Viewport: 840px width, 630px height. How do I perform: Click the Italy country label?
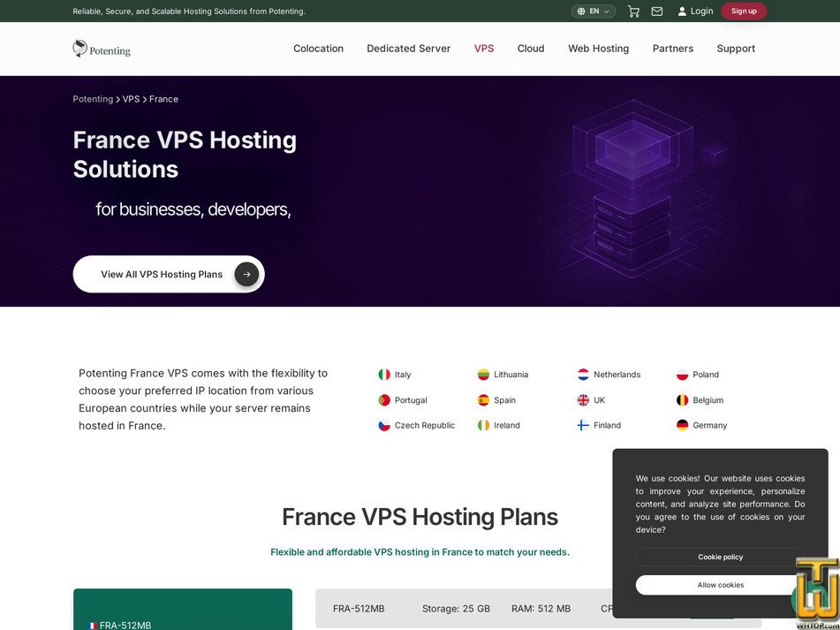[403, 375]
